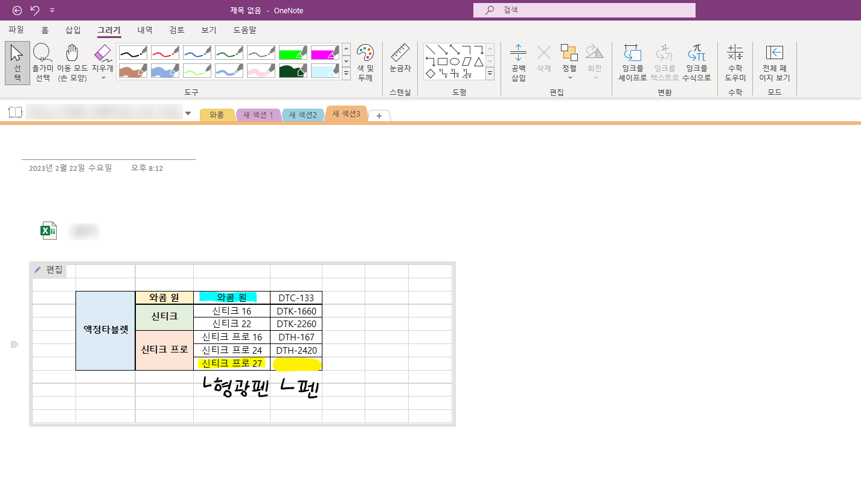Open the notebook list dropdown arrow

pyautogui.click(x=188, y=113)
